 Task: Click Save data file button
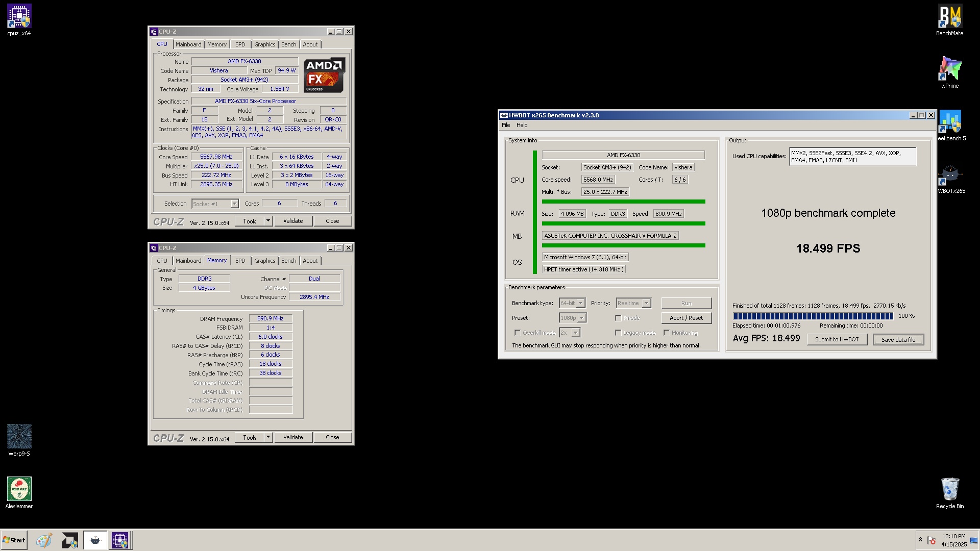coord(898,340)
